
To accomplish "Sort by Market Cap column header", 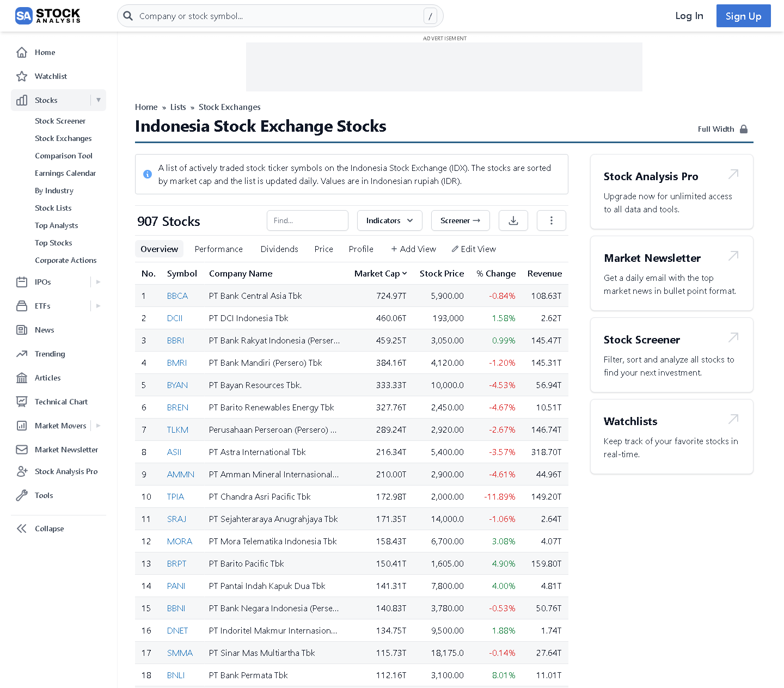I will pos(380,273).
